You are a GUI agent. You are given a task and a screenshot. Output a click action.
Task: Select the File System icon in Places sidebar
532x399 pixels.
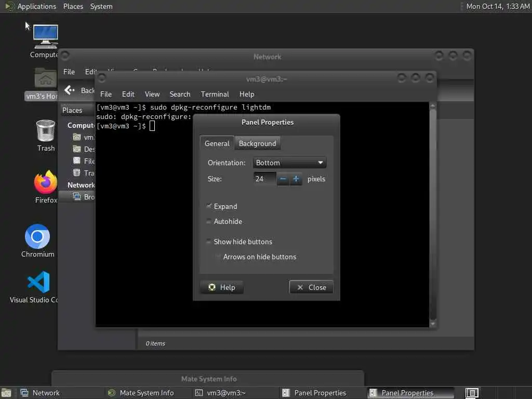[77, 161]
